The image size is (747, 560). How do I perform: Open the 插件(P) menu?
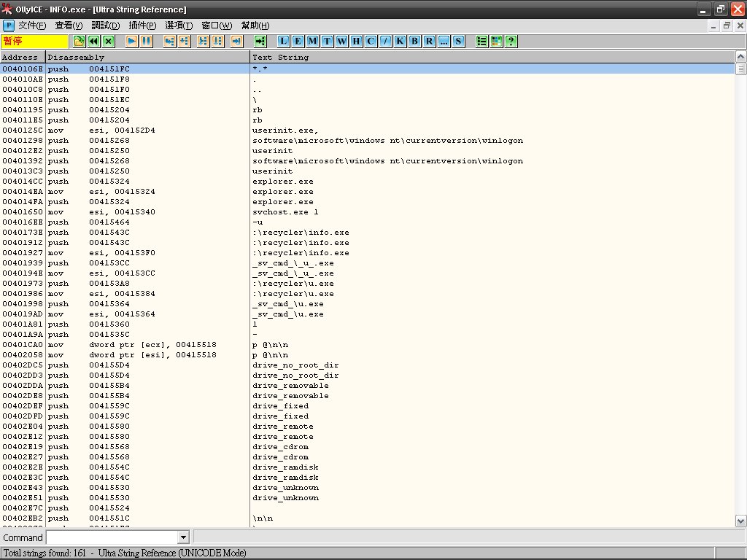point(142,26)
